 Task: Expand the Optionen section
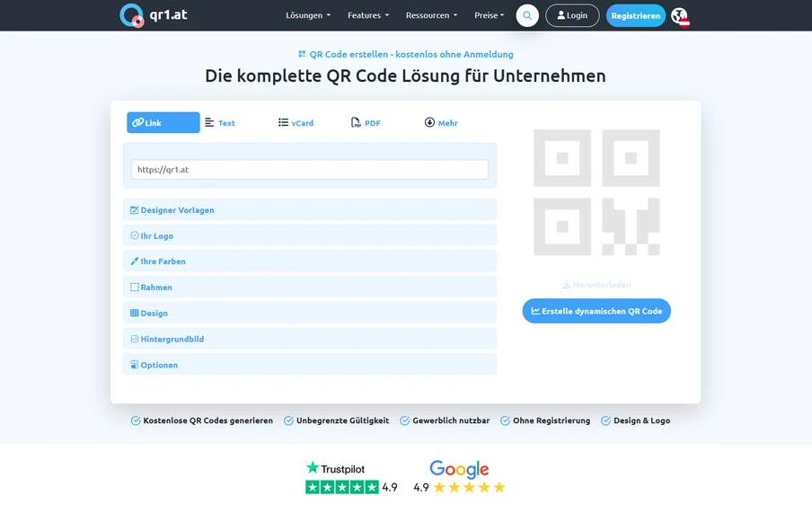pyautogui.click(x=310, y=364)
